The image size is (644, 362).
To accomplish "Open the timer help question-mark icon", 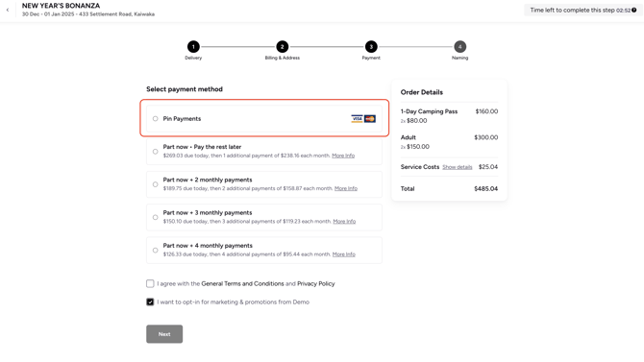I will (634, 11).
